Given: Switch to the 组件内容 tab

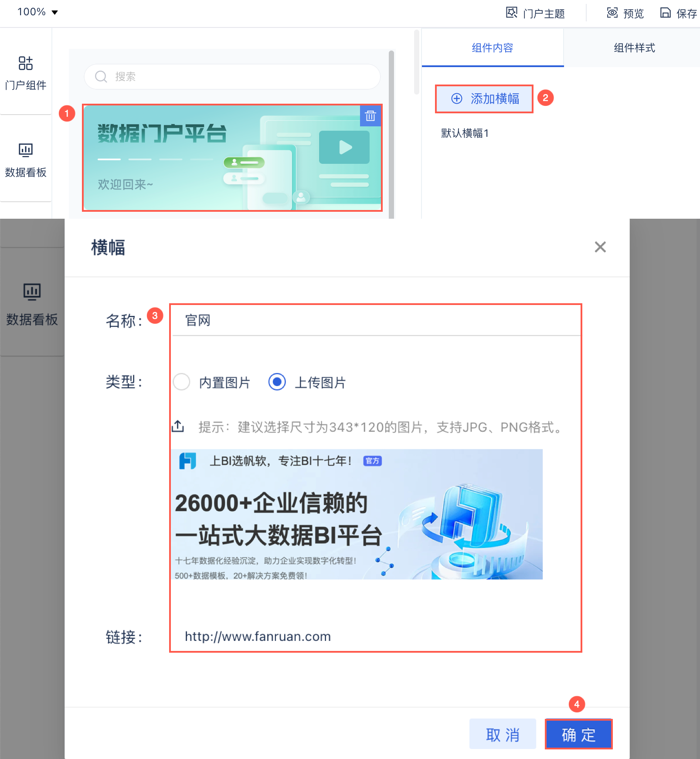Looking at the screenshot, I should tap(493, 47).
